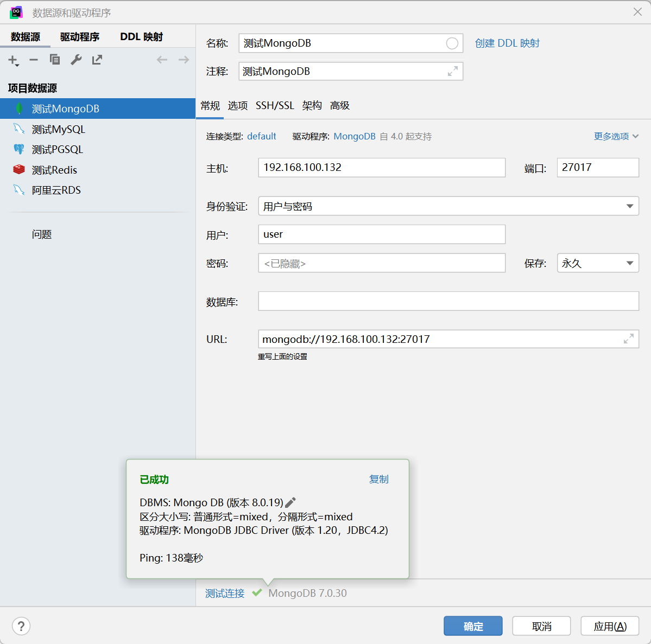Click the pencil edit icon next to DBMS version

290,502
